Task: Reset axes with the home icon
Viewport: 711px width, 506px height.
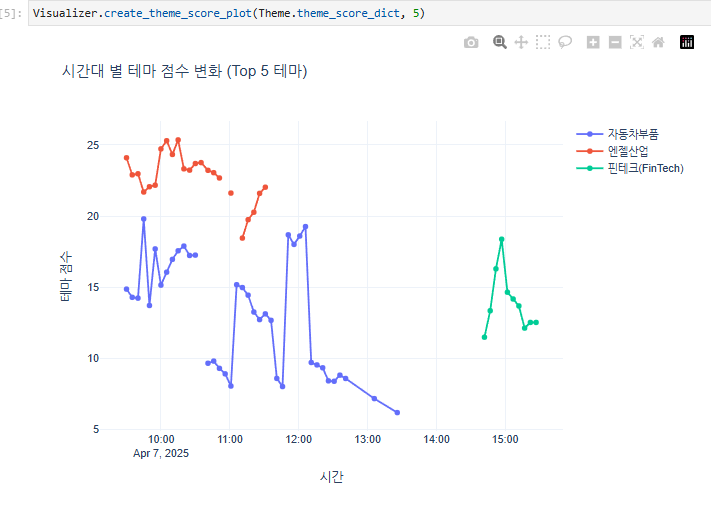Action: [x=658, y=43]
